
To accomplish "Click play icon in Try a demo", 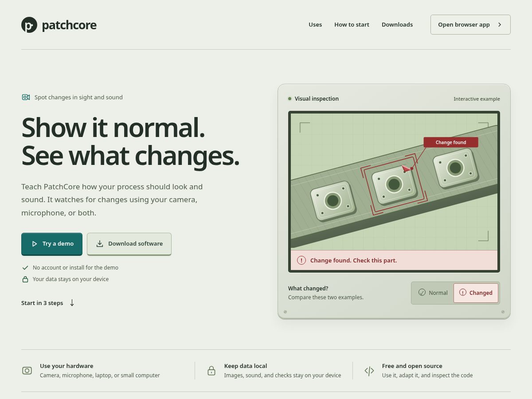I will point(35,244).
